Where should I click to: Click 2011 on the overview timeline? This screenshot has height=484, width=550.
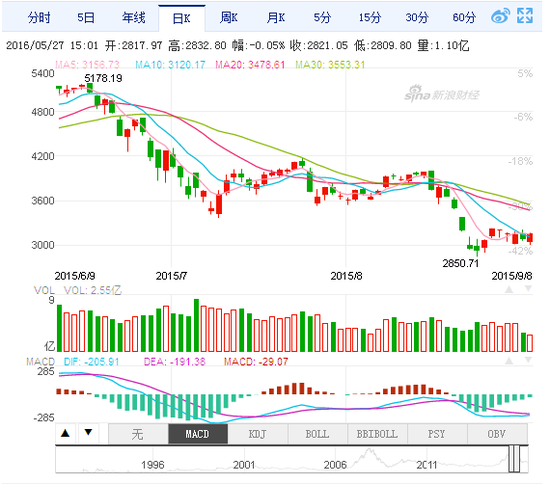[x=427, y=465]
